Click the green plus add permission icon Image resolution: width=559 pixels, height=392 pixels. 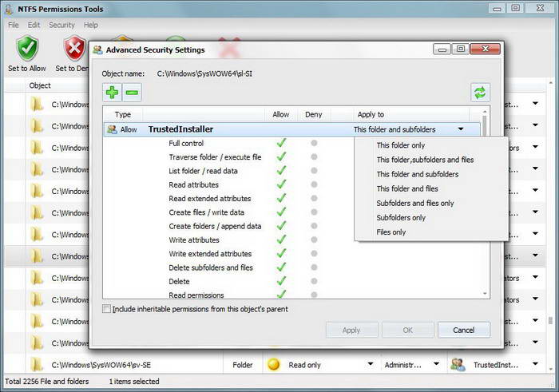tap(112, 93)
